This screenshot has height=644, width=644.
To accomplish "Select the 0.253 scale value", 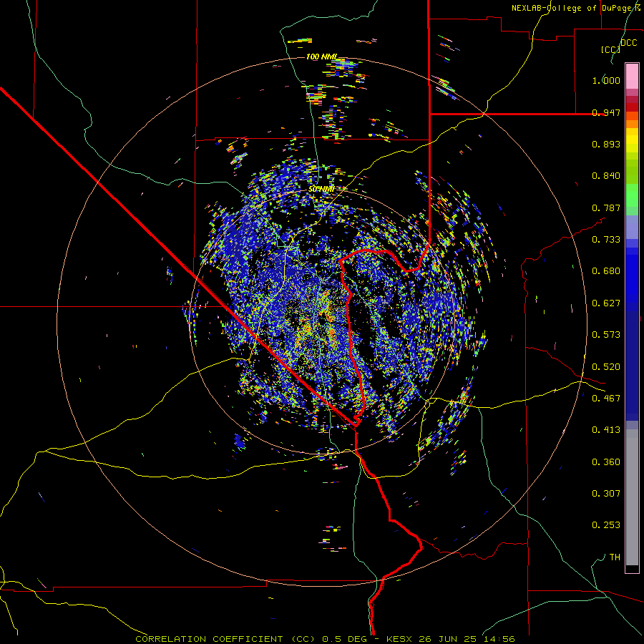I will click(x=606, y=525).
